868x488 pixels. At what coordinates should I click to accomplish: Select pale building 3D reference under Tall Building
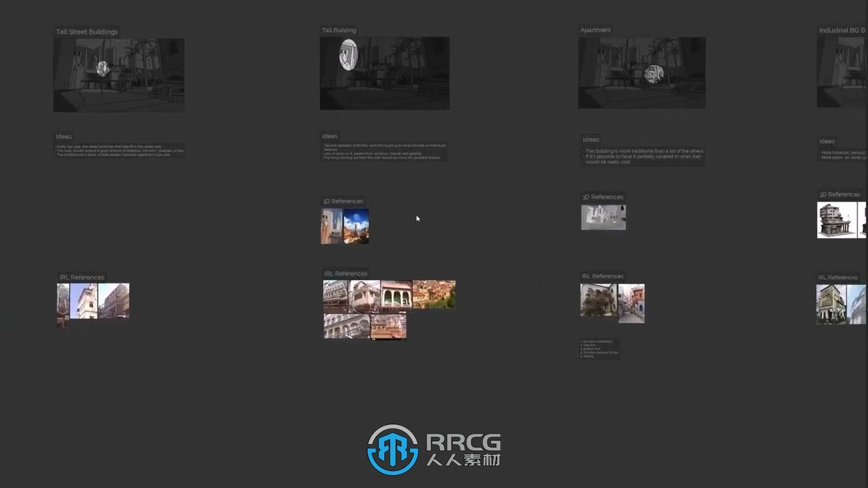tap(332, 226)
